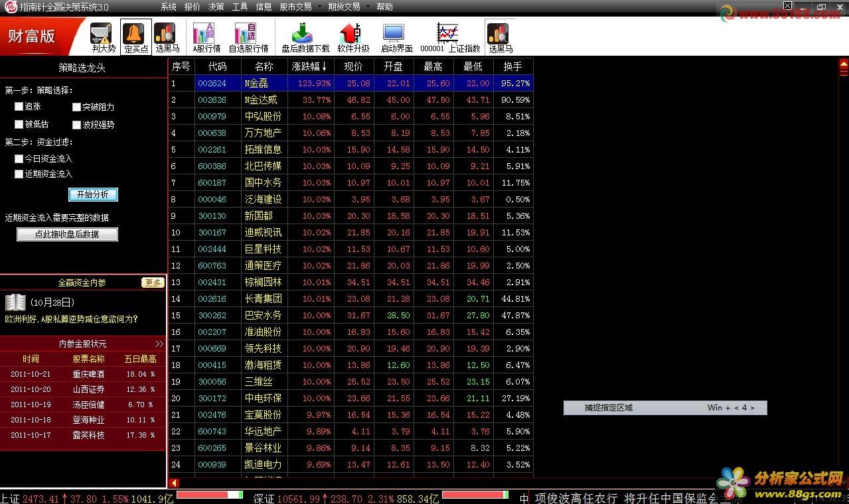
Task: Select the 定买点 bell icon
Action: pos(136,37)
